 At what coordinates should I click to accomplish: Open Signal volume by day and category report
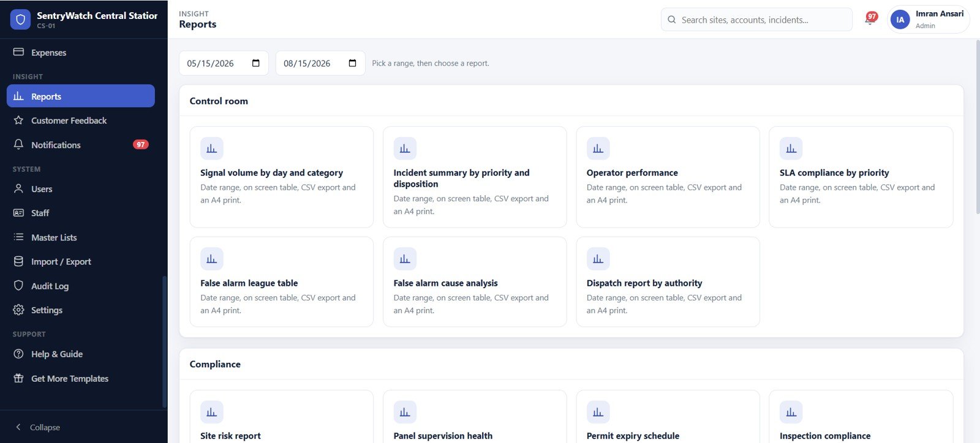coord(282,177)
